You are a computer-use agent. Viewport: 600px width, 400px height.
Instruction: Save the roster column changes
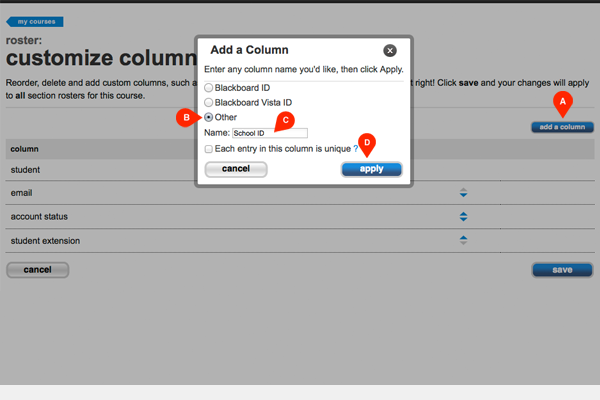562,270
